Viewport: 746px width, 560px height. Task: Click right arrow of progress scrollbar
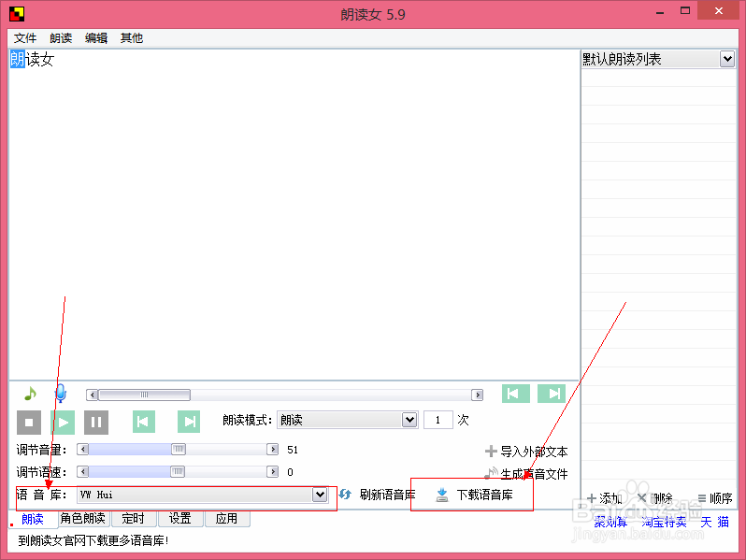(477, 395)
